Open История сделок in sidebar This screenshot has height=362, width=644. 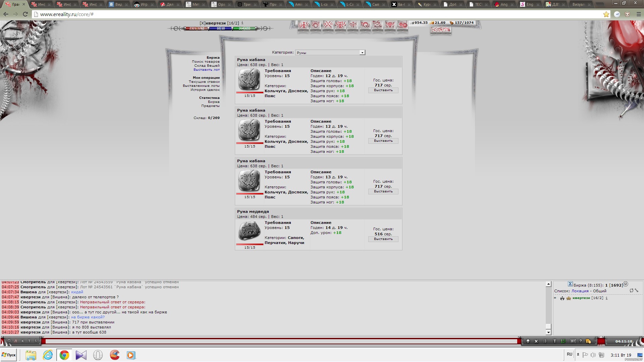tap(205, 90)
